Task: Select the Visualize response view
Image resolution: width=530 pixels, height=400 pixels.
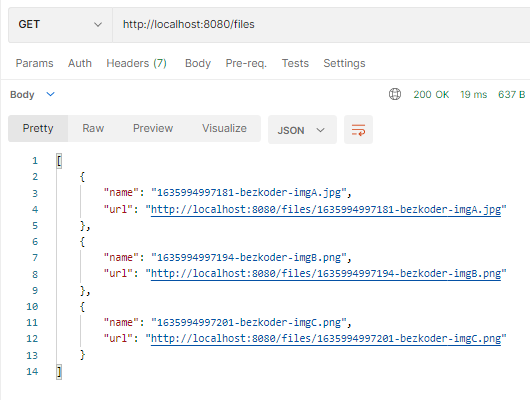Action: pyautogui.click(x=224, y=128)
